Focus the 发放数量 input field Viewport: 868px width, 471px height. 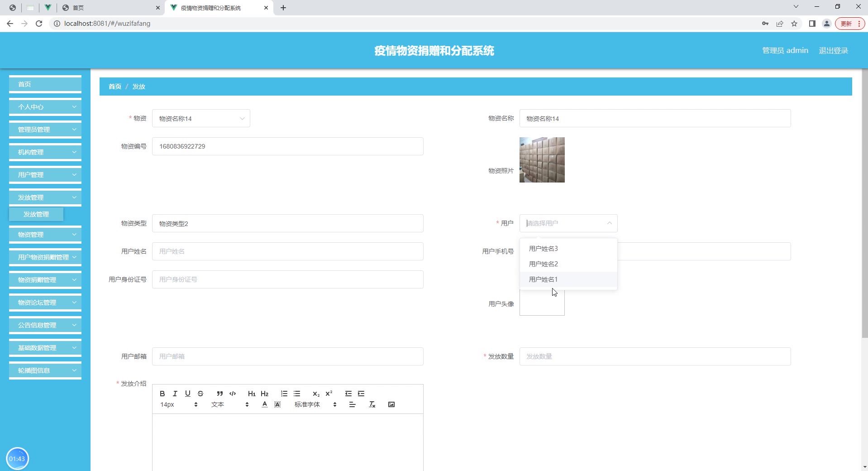pos(655,356)
